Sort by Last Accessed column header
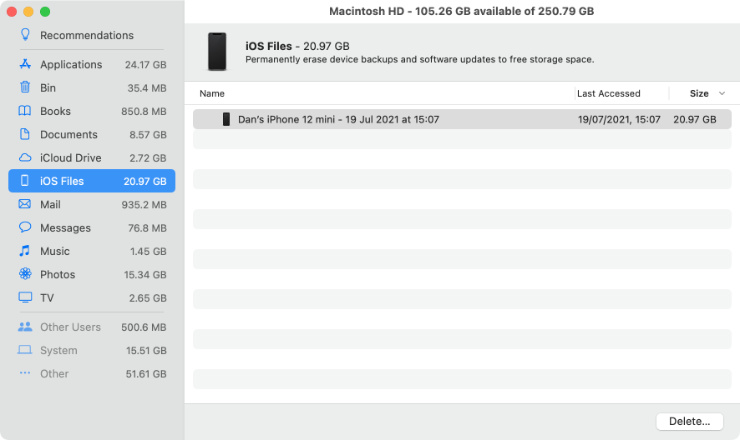The width and height of the screenshot is (740, 440). pyautogui.click(x=609, y=93)
